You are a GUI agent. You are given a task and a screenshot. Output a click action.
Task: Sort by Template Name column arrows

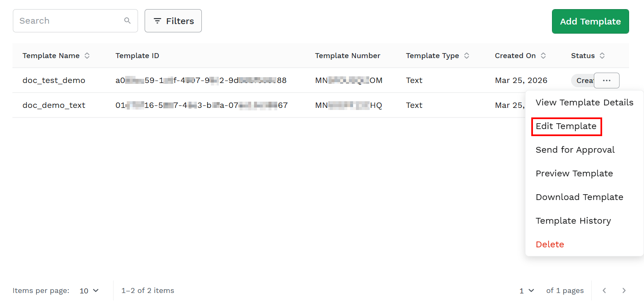tap(87, 56)
